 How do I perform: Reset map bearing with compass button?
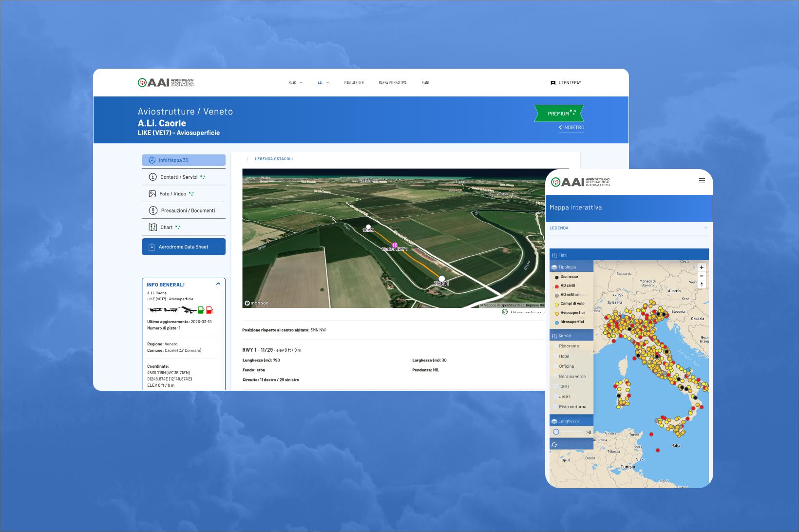[702, 284]
